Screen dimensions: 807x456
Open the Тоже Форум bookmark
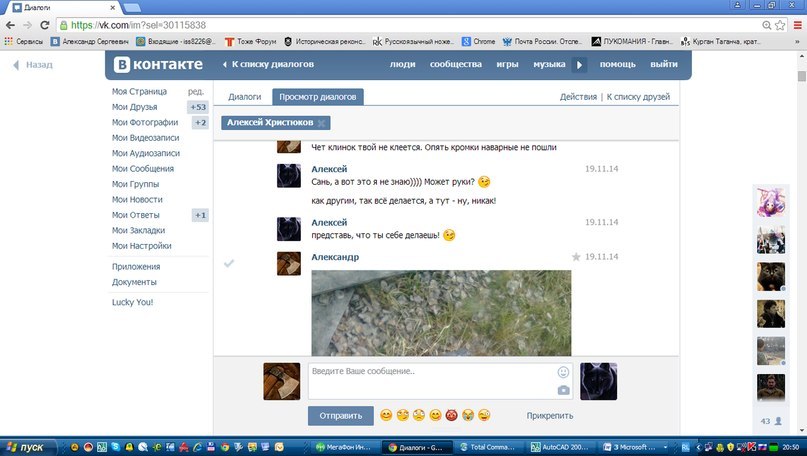coord(251,41)
